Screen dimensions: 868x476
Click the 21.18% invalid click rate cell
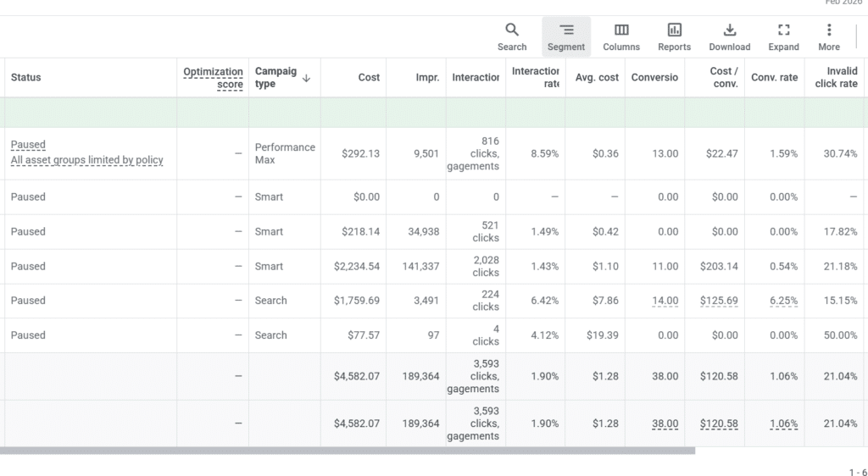840,267
